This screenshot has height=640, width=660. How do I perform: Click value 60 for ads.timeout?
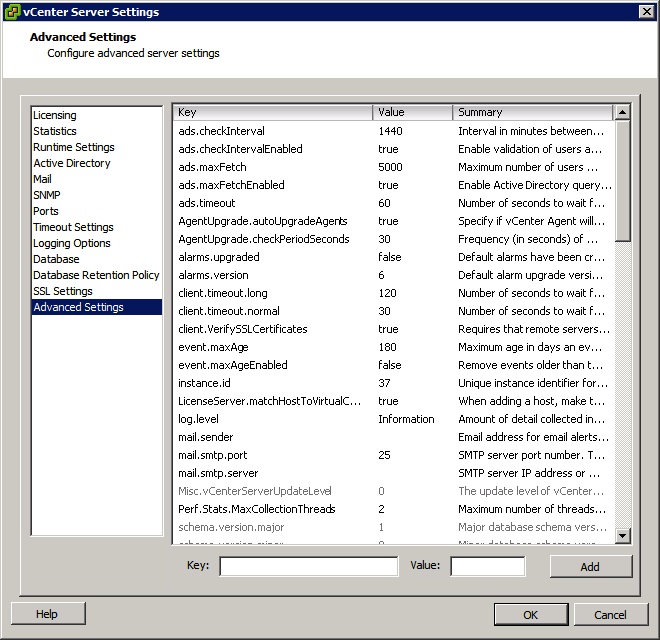384,203
